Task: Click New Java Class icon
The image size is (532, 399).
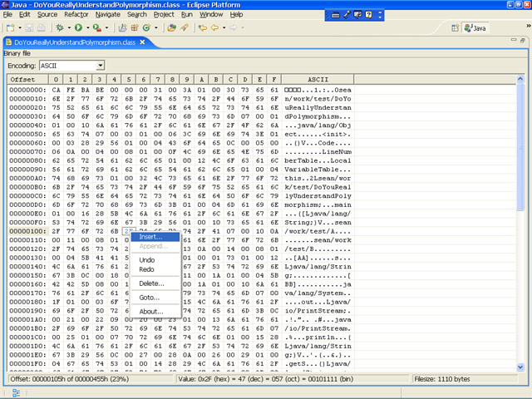Action: pos(146,27)
